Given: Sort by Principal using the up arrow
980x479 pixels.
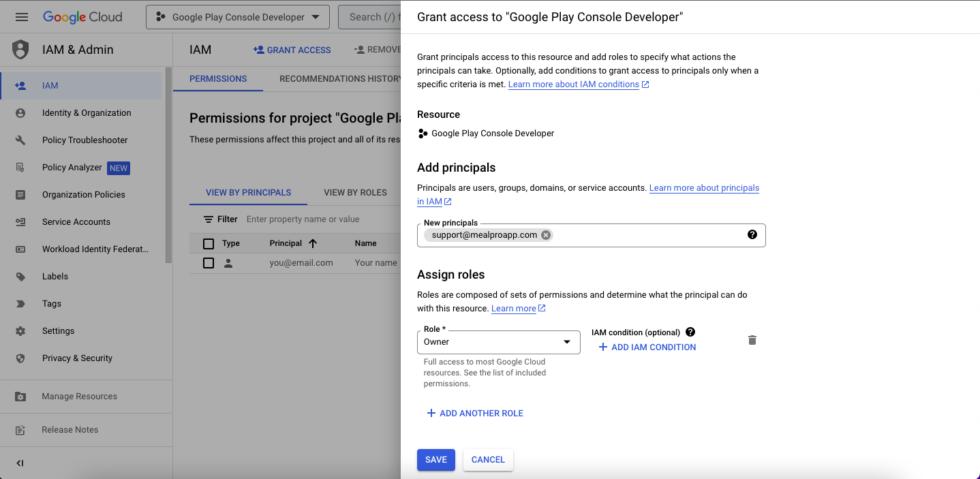Looking at the screenshot, I should pyautogui.click(x=313, y=243).
